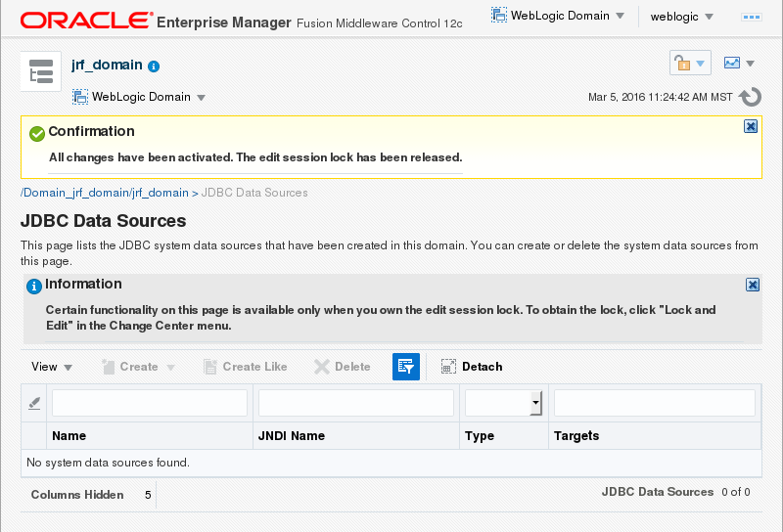Open the three-dot accessibility menu icon
This screenshot has height=532, width=783.
[753, 17]
